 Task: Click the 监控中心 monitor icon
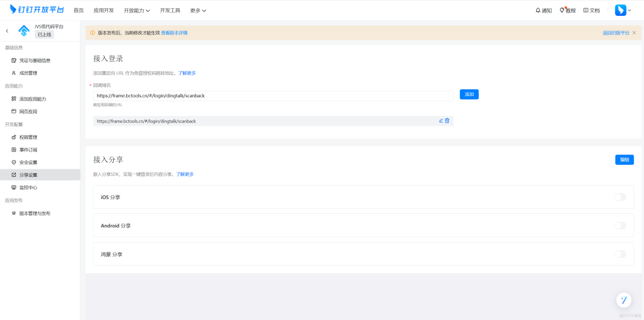14,187
